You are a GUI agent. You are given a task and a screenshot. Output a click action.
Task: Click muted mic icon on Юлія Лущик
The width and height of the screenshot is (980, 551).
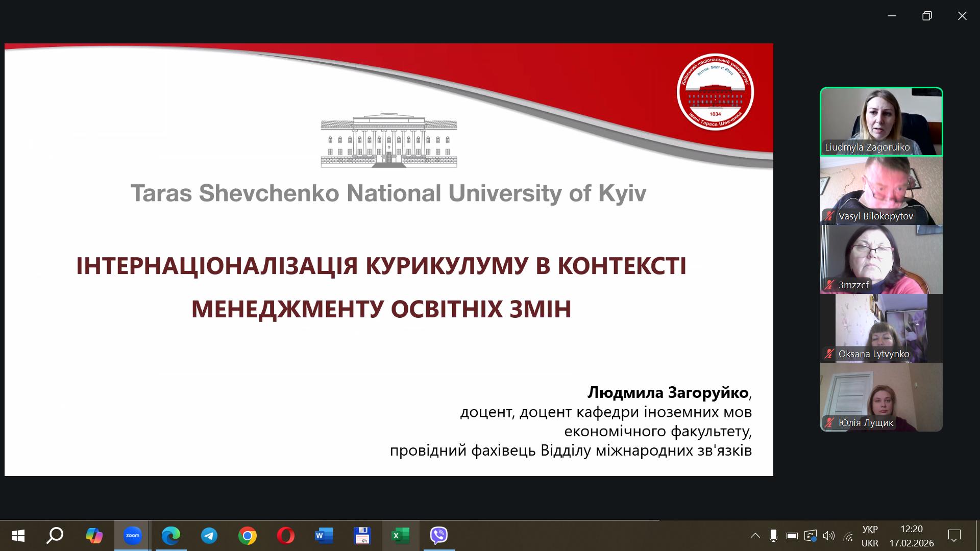tap(829, 423)
